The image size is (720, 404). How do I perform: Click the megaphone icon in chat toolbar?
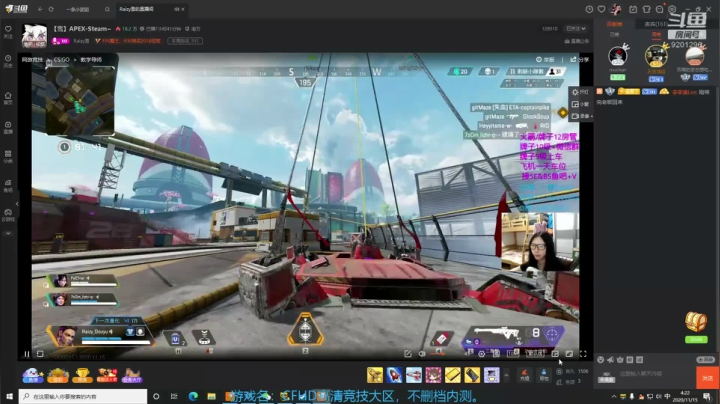[610, 359]
